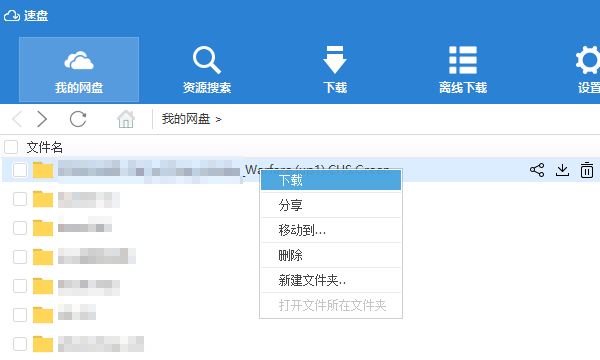Check the box for the highlighted Warfare folder
Viewport: 600px width, 360px height.
tap(20, 170)
